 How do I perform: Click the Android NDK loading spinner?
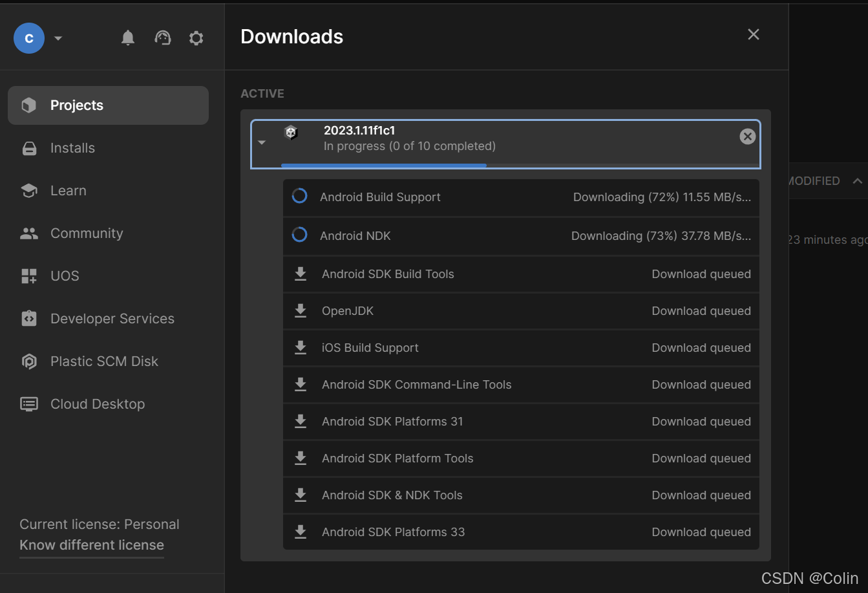[299, 235]
